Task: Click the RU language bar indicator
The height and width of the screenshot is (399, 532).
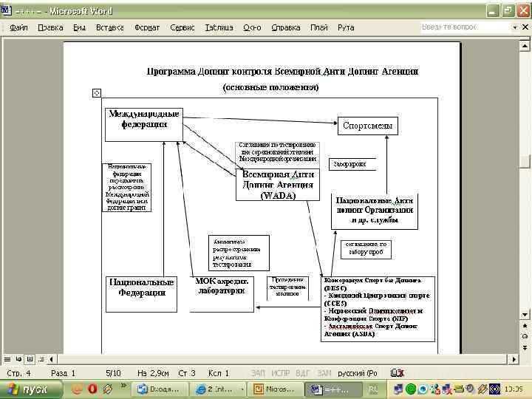Action: pyautogui.click(x=373, y=389)
